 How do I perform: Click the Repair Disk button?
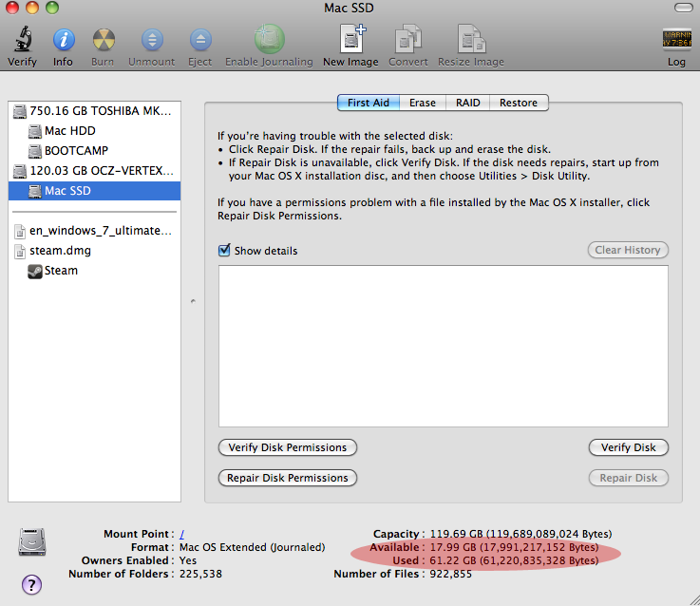[x=628, y=478]
